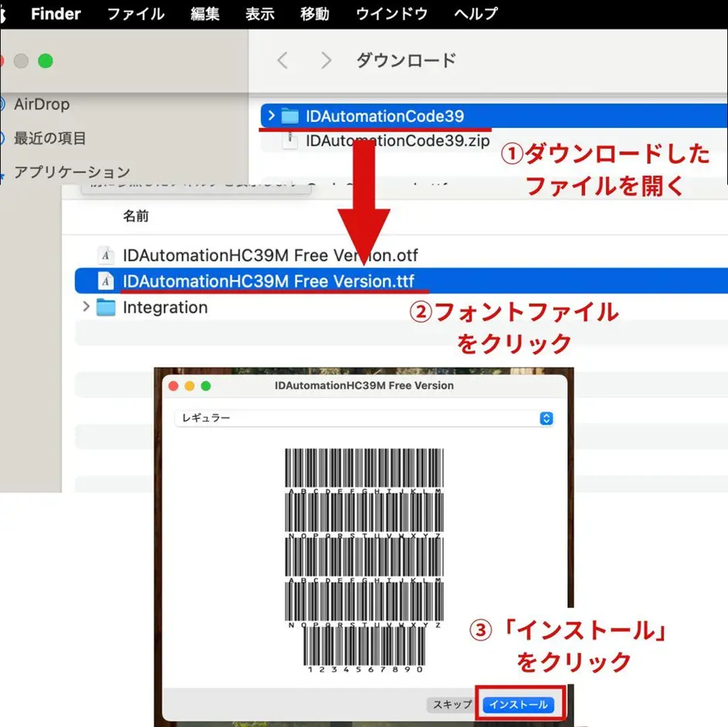Click the .ttf font file icon
The width and height of the screenshot is (728, 727).
[x=106, y=281]
